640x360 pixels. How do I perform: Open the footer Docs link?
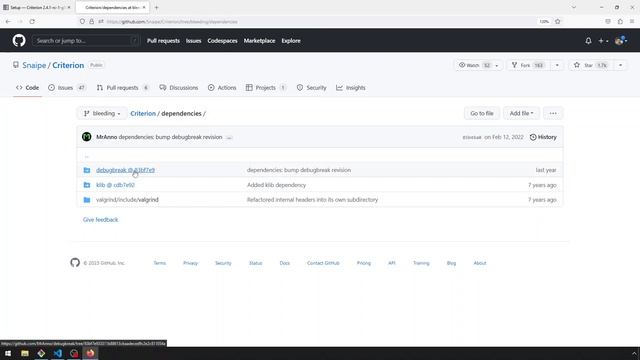coord(284,263)
